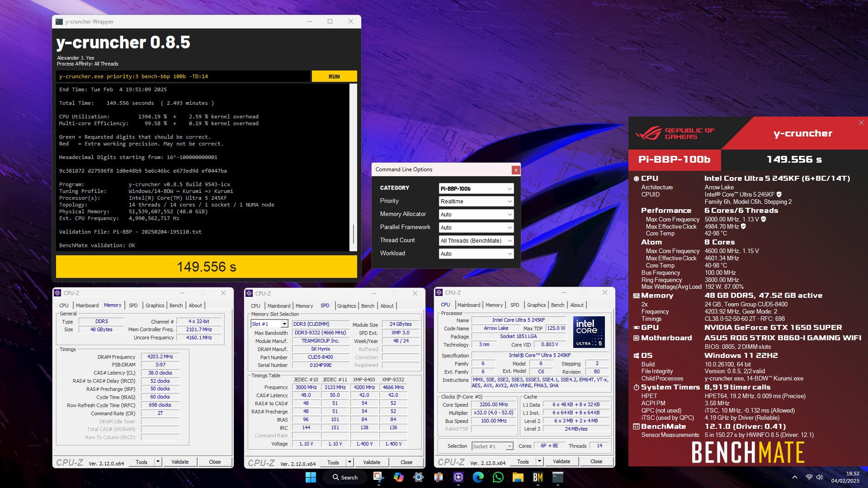Click the Max Bandwidth DDR5-9332 value
This screenshot has width=868, height=488.
[321, 333]
